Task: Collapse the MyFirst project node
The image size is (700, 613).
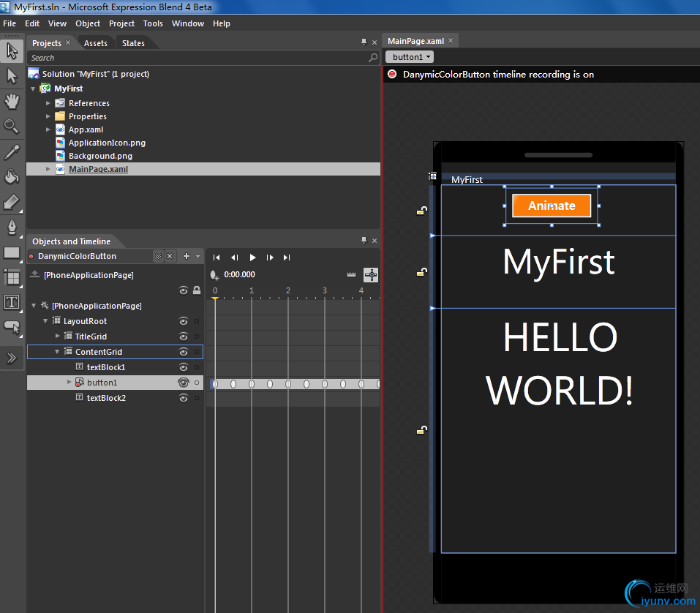Action: [33, 89]
